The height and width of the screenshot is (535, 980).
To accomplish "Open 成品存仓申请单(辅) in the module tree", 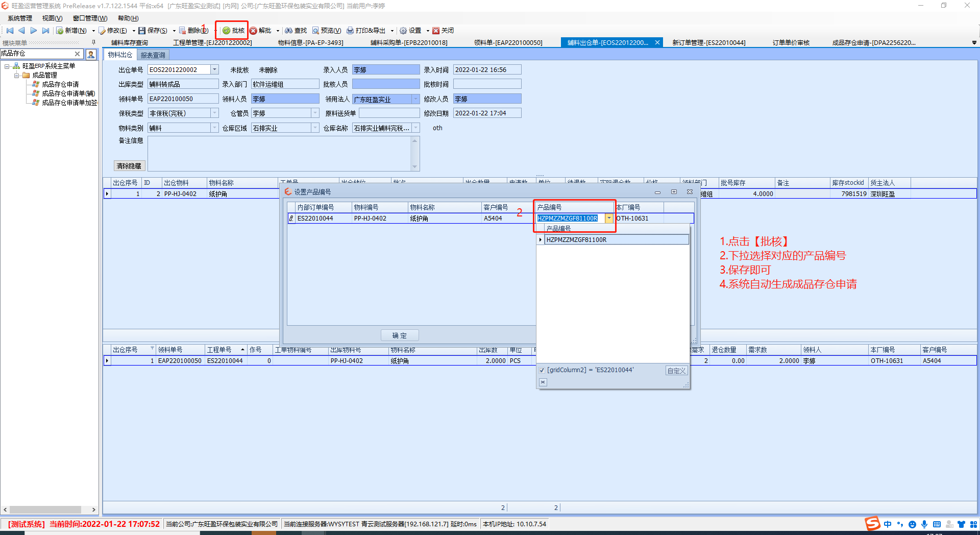I will point(68,93).
